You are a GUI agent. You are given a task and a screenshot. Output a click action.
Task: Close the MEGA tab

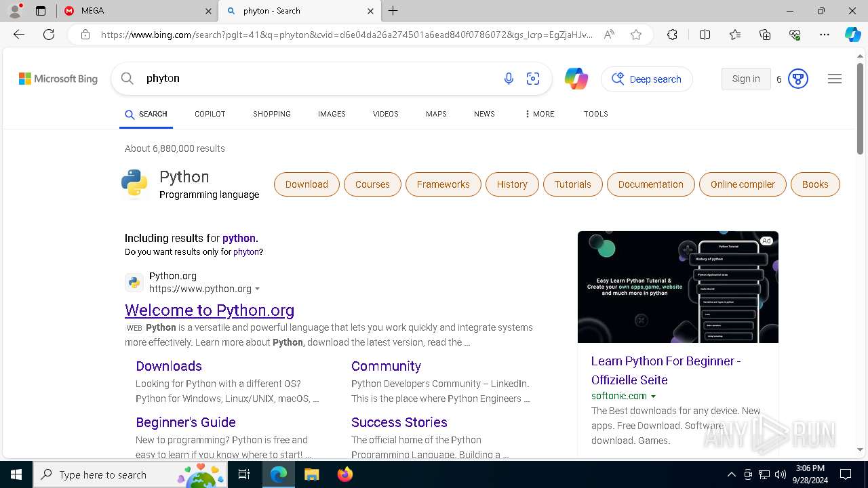(x=208, y=11)
